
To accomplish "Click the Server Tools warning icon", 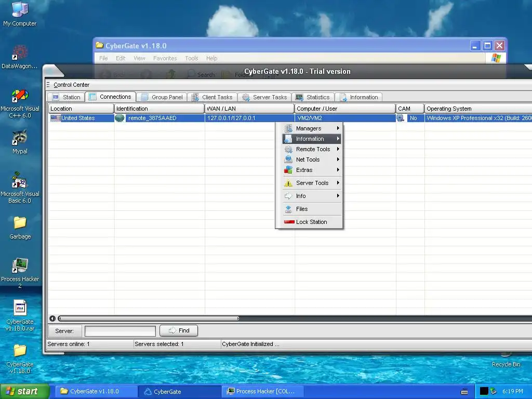I will 288,183.
